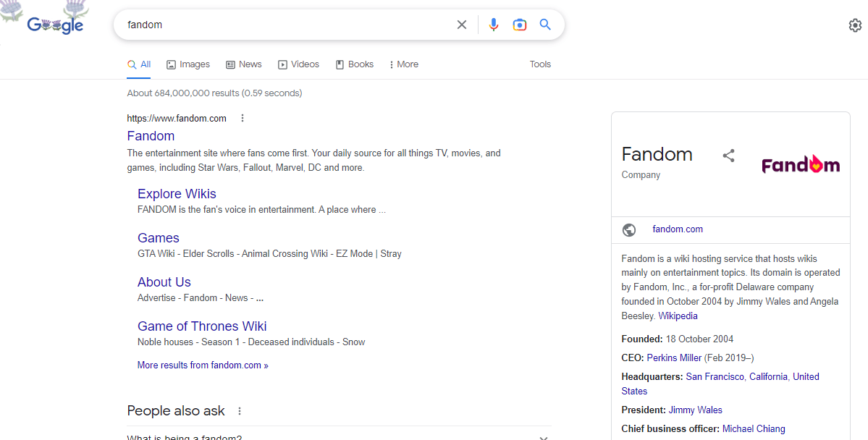This screenshot has height=440, width=868.
Task: Open three-dot menu beside People also ask
Action: 239,411
